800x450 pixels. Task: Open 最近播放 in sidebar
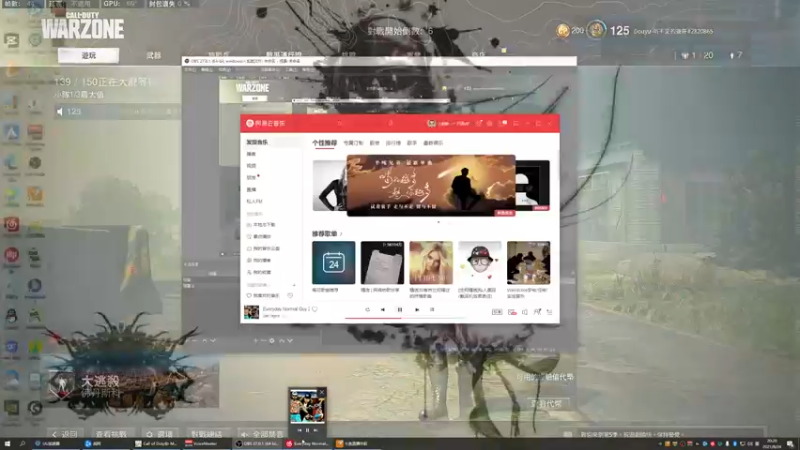(259, 237)
